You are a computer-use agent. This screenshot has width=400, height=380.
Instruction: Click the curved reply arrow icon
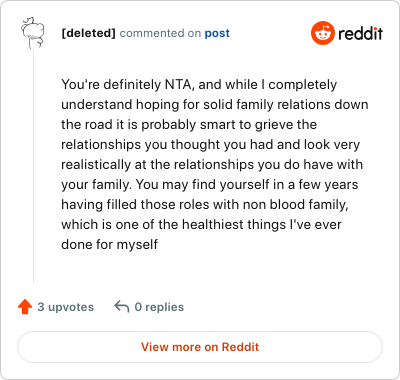point(122,307)
